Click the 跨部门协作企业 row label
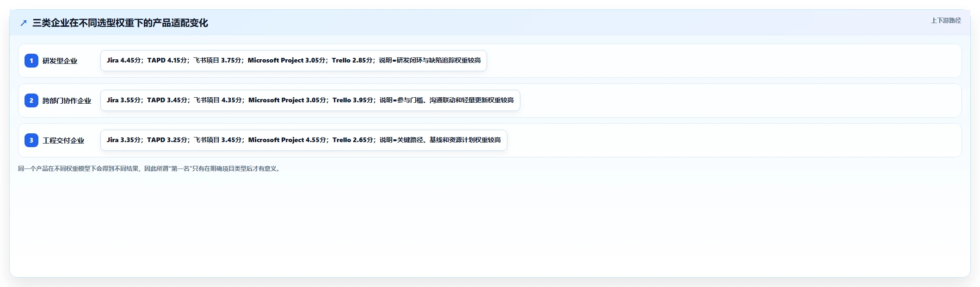Image resolution: width=980 pixels, height=287 pixels. (x=67, y=101)
